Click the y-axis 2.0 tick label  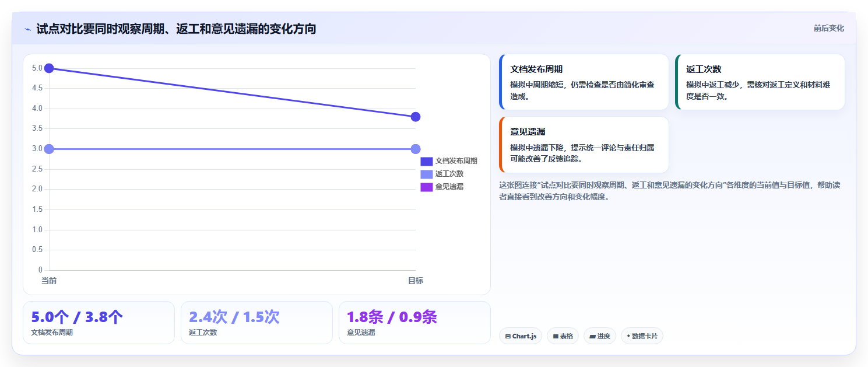tap(37, 189)
